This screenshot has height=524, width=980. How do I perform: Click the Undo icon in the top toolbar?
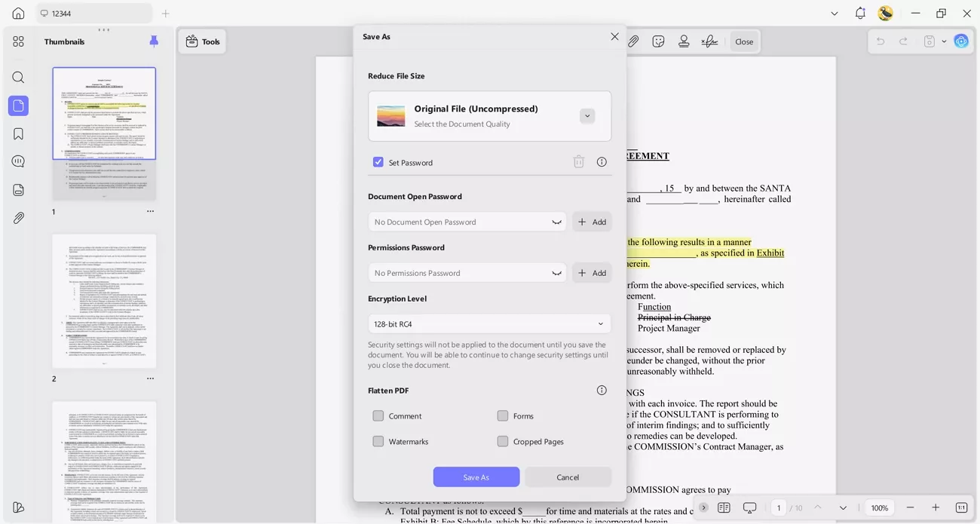click(x=880, y=41)
